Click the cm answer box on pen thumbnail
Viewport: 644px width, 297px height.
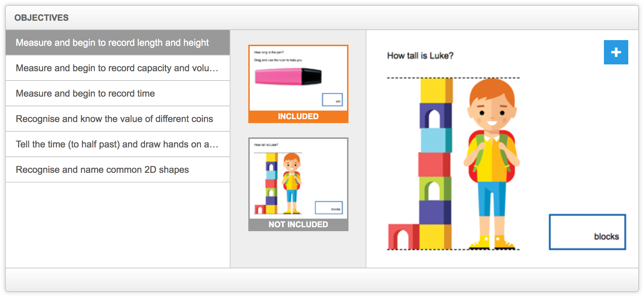coord(332,100)
